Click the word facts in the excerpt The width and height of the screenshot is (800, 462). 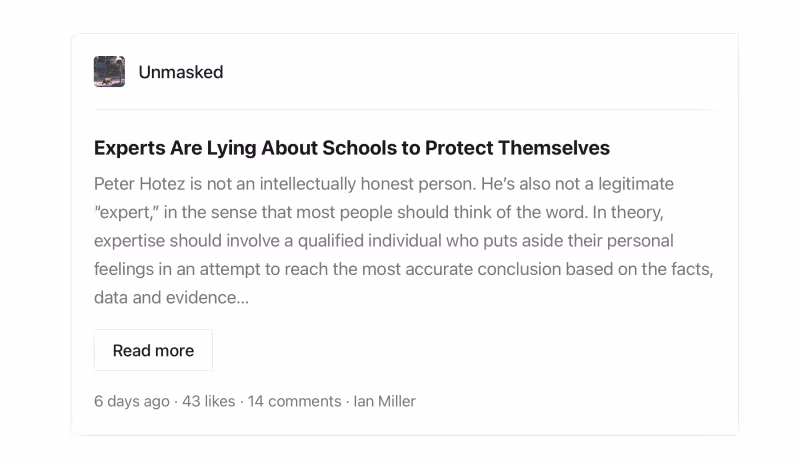pyautogui.click(x=687, y=269)
